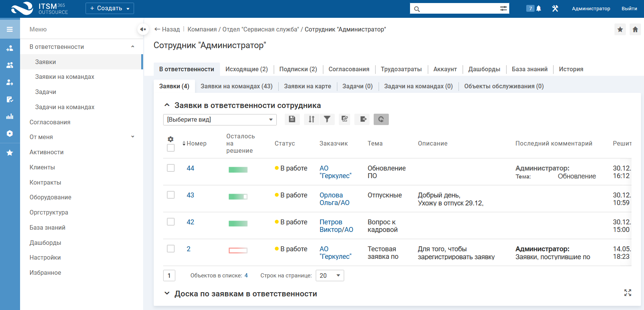Expand the От меня menu section
The image size is (644, 310).
click(133, 137)
